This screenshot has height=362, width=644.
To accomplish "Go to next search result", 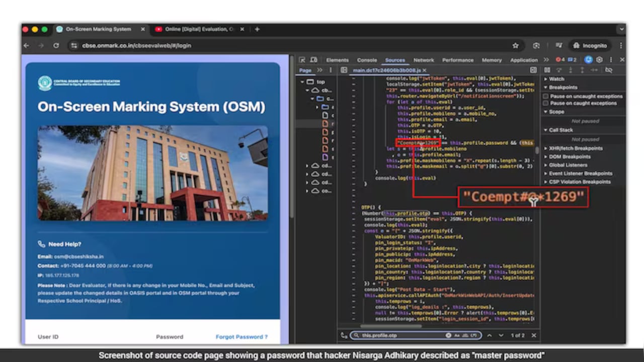I will 501,335.
